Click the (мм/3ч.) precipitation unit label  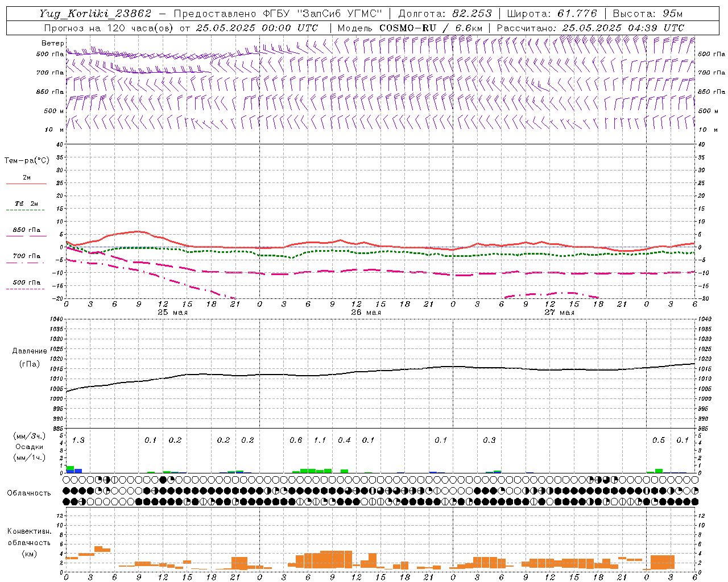point(30,436)
